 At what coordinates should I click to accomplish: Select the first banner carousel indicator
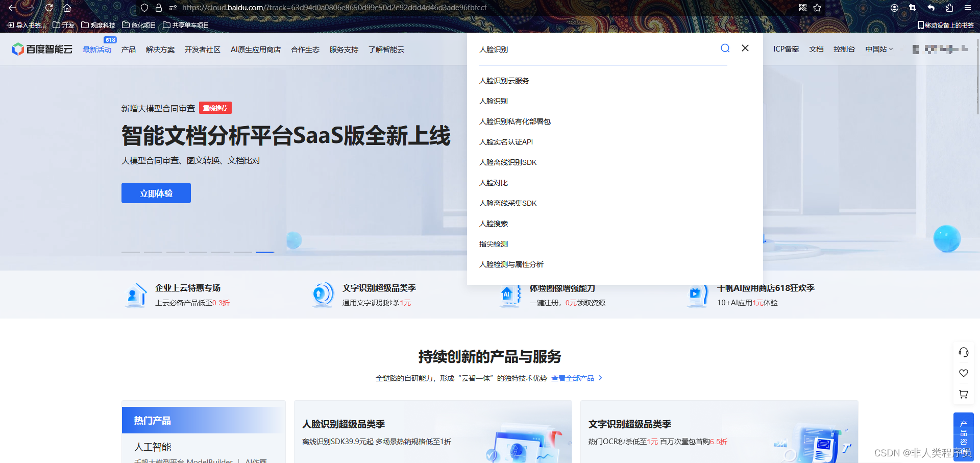pos(131,252)
